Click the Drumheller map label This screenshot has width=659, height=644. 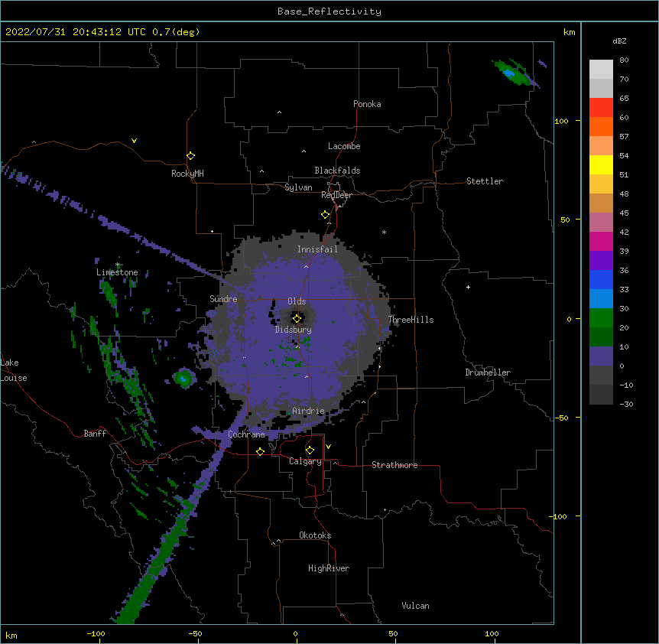488,372
